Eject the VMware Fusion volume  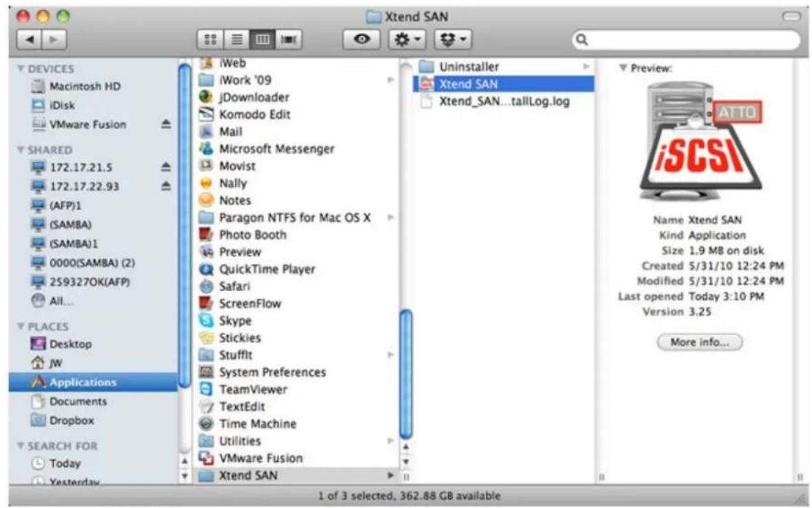click(165, 124)
